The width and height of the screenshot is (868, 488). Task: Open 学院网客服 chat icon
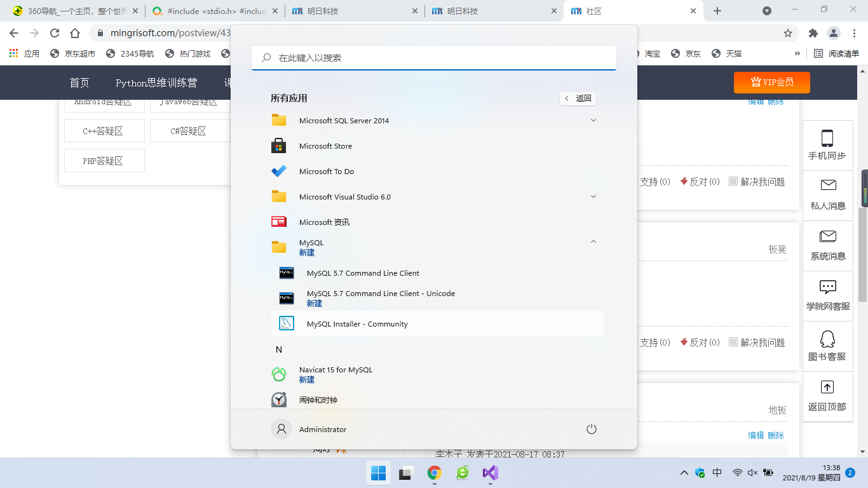point(827,296)
